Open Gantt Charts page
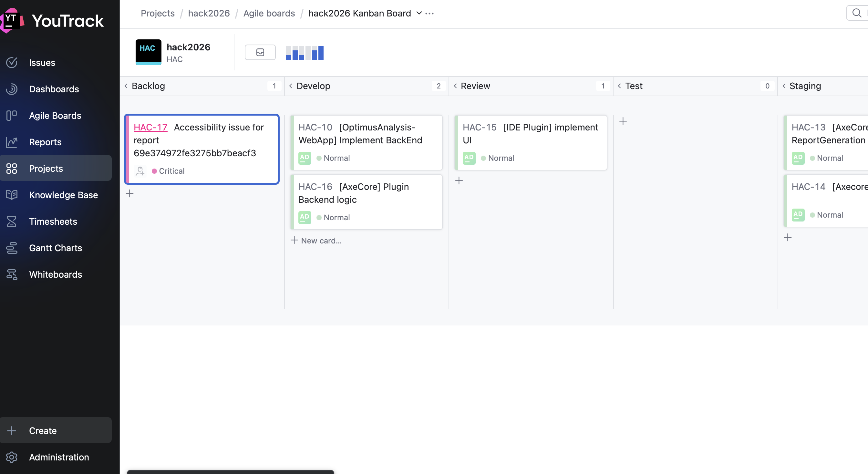The image size is (868, 474). pyautogui.click(x=56, y=248)
